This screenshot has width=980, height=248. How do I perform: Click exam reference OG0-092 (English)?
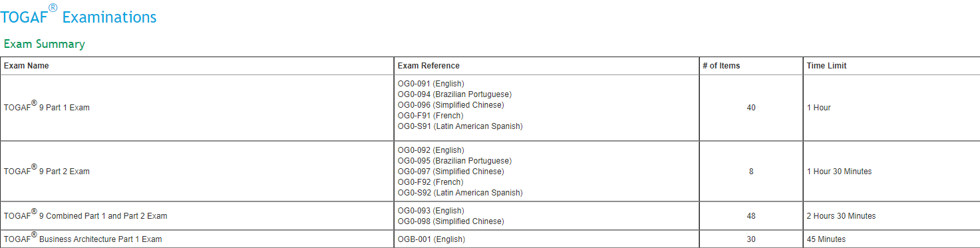coord(431,150)
